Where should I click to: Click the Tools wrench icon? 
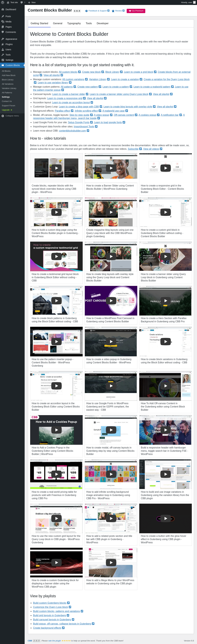pyautogui.click(x=3, y=55)
